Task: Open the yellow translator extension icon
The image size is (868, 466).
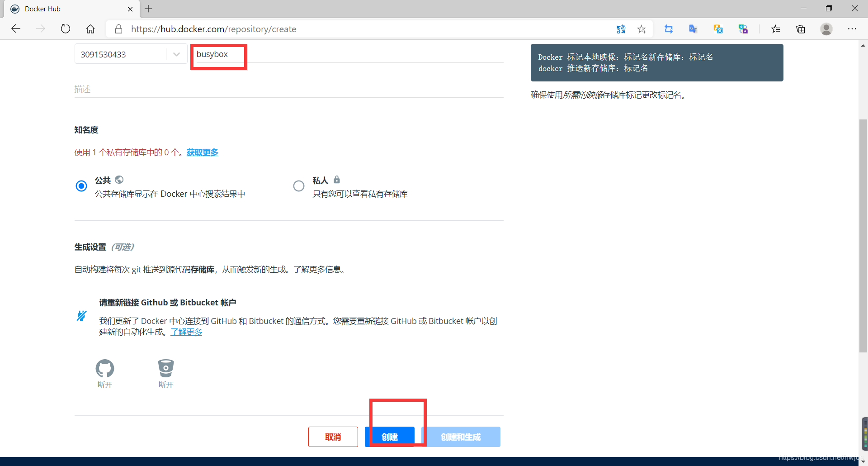Action: point(718,29)
